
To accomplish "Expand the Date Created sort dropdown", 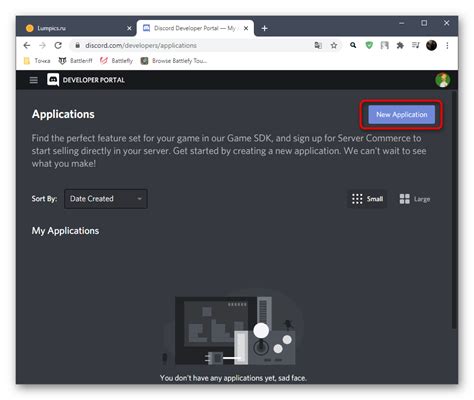I will [x=106, y=199].
